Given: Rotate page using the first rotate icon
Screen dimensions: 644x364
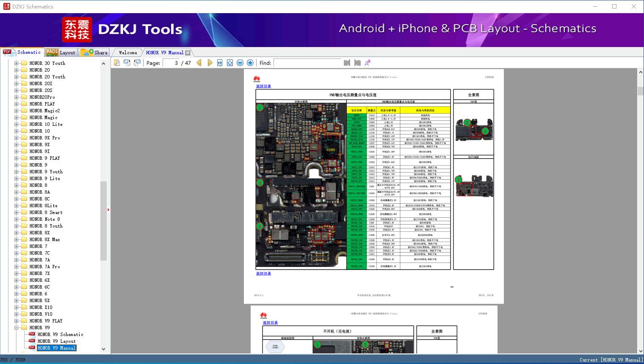Looking at the screenshot, I should pyautogui.click(x=127, y=63).
